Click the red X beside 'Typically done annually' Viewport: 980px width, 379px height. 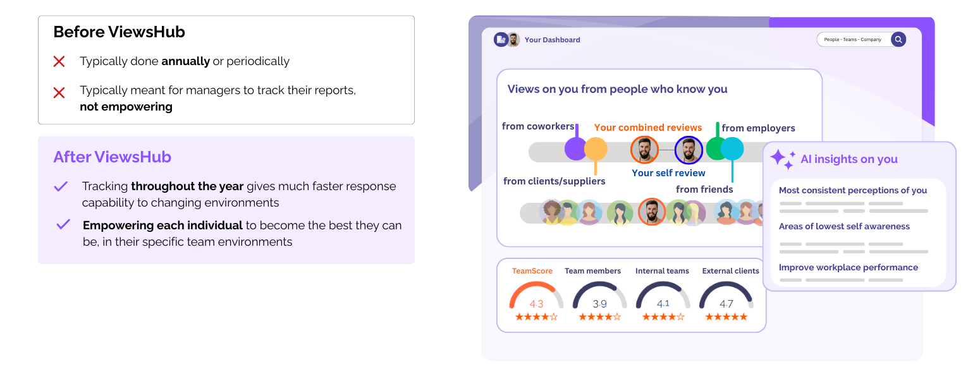point(59,61)
